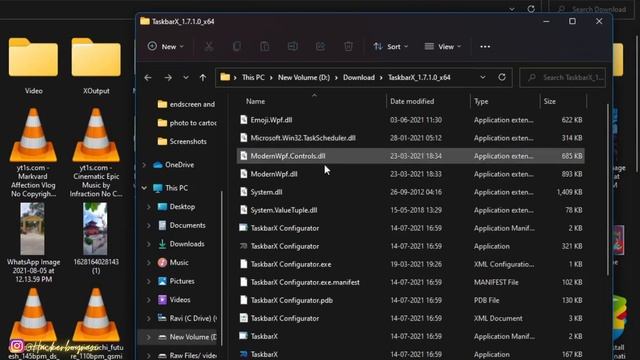Go back with the left arrow

point(148,78)
